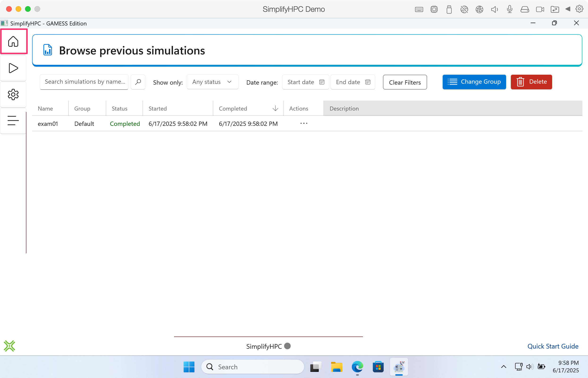Open the Home sidebar icon
Screen dimensions: 588x378
click(13, 41)
